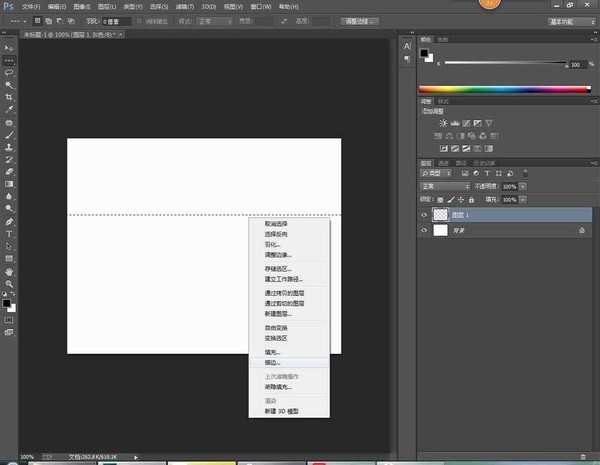Select the Zoom tool in the toolbar
Image resolution: width=600 pixels, height=465 pixels.
click(9, 284)
